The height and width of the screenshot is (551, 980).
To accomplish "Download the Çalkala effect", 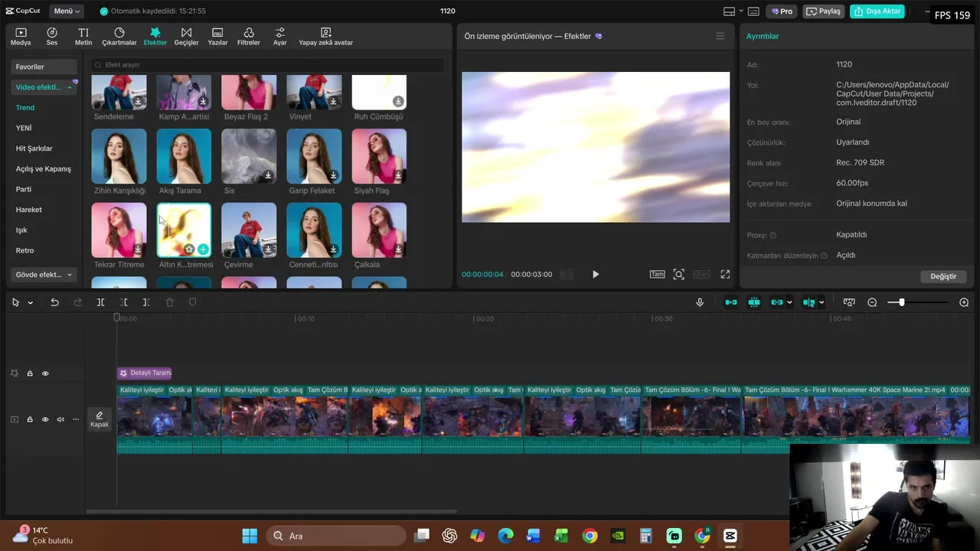I will click(398, 249).
